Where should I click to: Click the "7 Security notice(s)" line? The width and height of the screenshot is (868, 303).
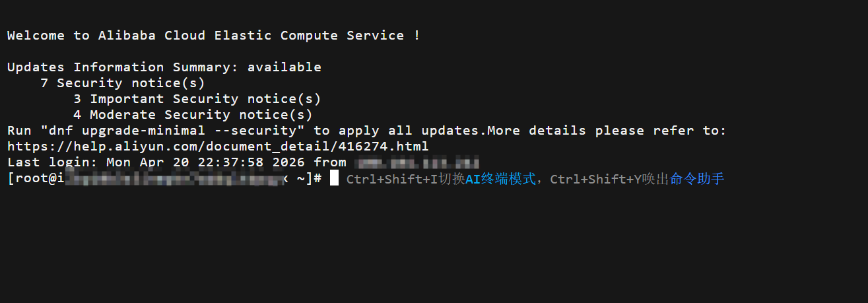click(x=122, y=83)
